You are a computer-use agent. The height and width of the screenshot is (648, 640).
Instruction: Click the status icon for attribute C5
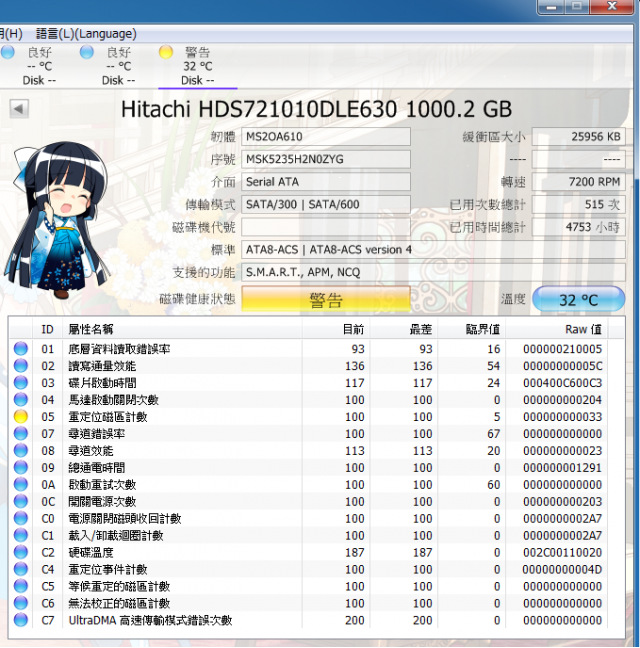coord(21,586)
